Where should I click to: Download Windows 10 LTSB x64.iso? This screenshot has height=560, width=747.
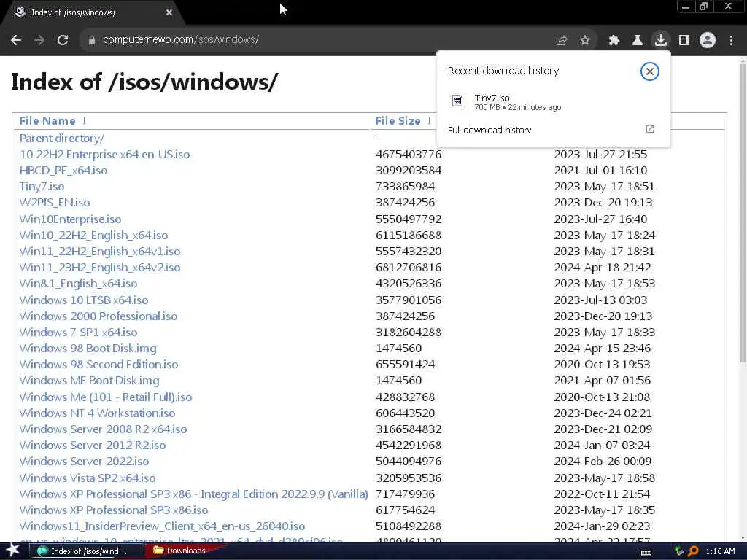pyautogui.click(x=84, y=300)
